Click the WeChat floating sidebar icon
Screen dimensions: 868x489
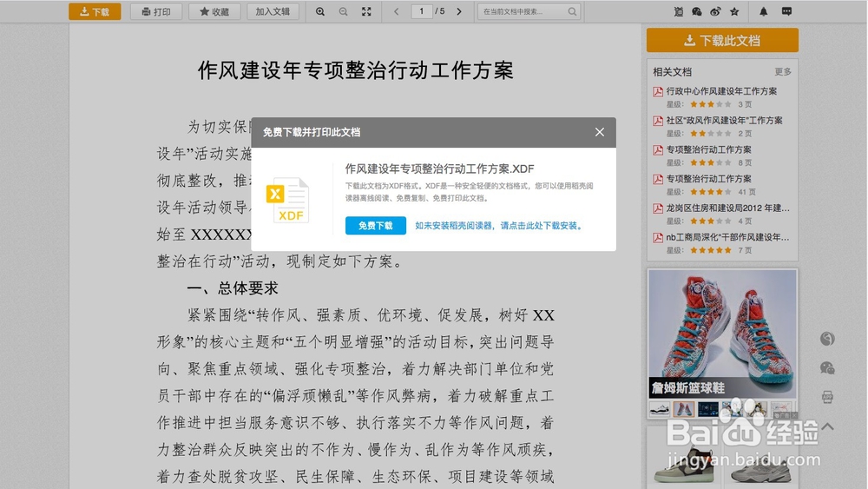click(827, 367)
